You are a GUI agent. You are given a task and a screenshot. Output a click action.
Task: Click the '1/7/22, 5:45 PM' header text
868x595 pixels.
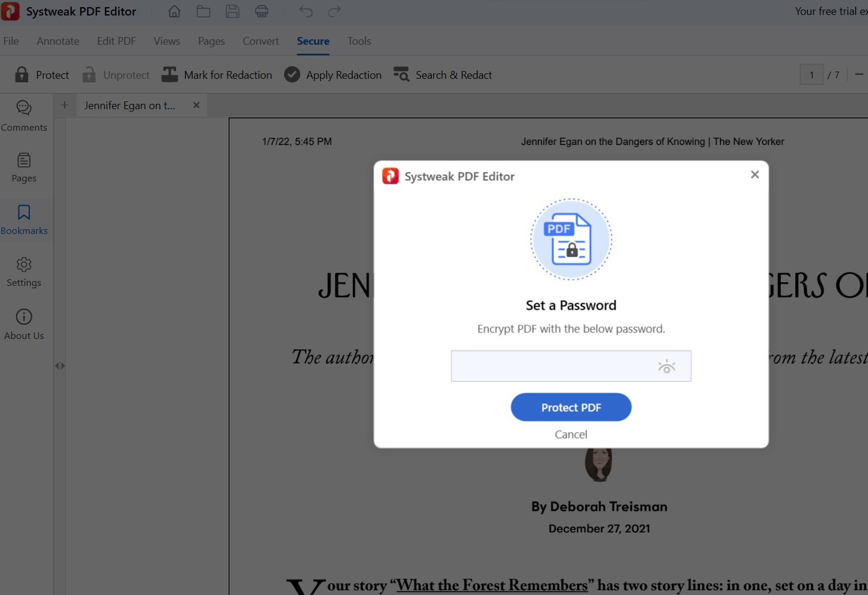pyautogui.click(x=297, y=141)
